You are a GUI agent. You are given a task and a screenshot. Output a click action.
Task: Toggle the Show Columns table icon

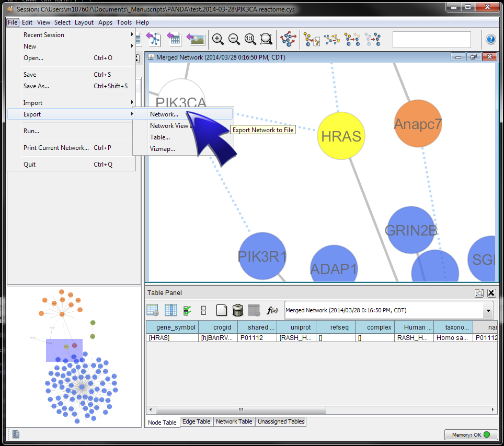pos(171,310)
